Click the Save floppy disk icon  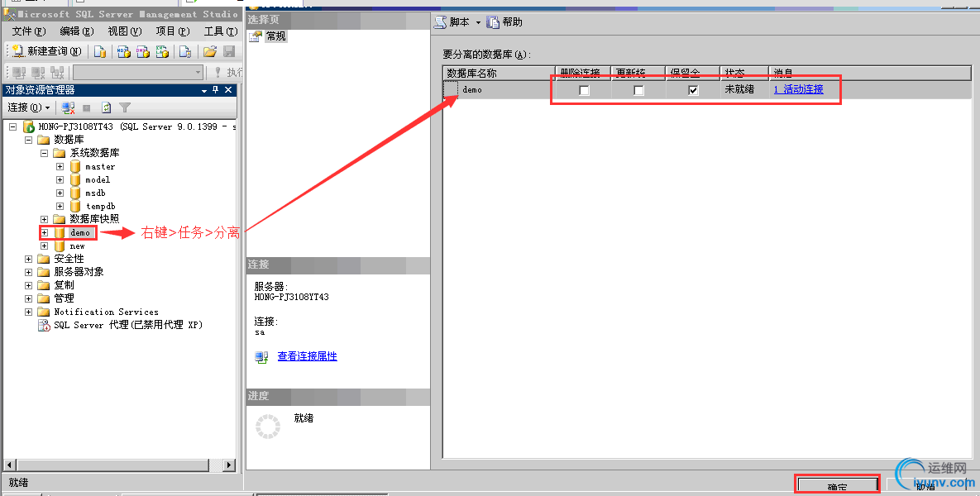click(x=229, y=52)
